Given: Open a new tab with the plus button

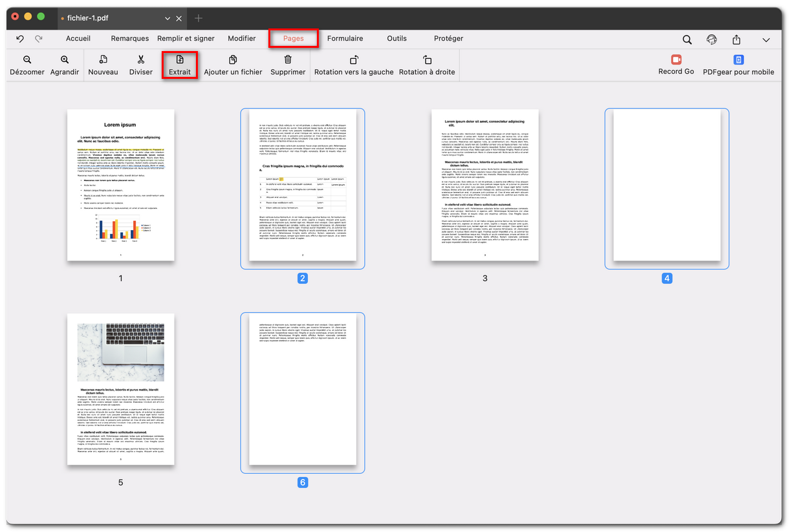Looking at the screenshot, I should [198, 18].
